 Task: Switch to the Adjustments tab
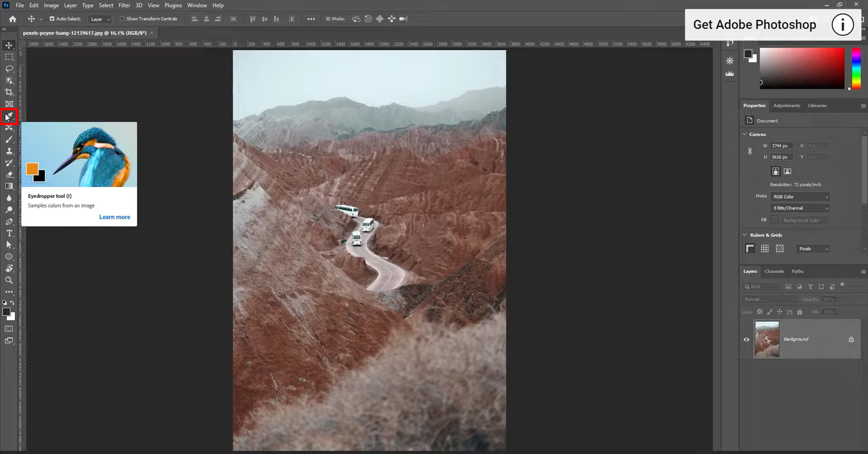coord(787,106)
